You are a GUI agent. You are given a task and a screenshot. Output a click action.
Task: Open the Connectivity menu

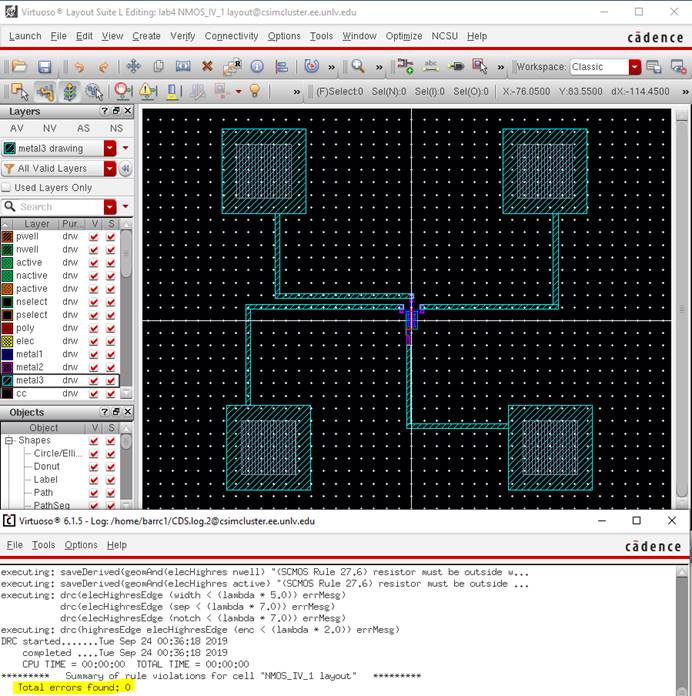[x=231, y=36]
